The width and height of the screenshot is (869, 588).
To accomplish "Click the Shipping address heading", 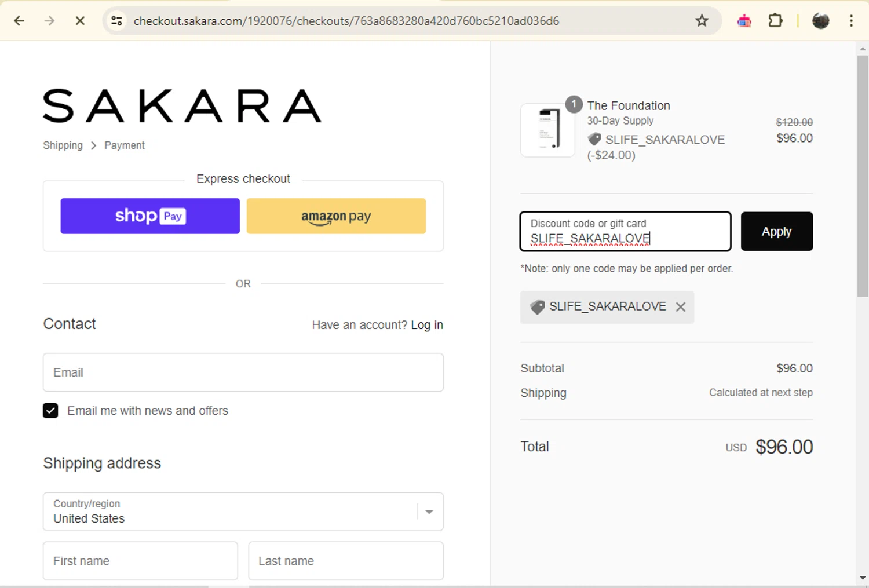I will point(102,463).
